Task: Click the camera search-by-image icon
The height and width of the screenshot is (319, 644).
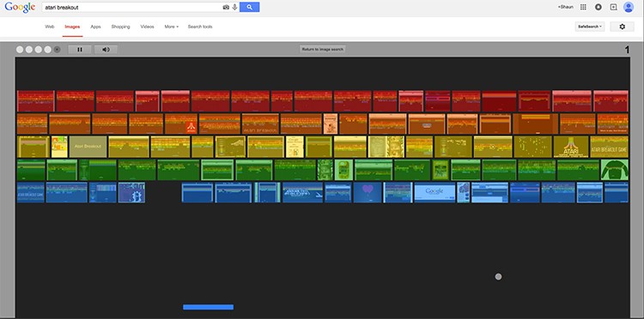Action: click(226, 7)
